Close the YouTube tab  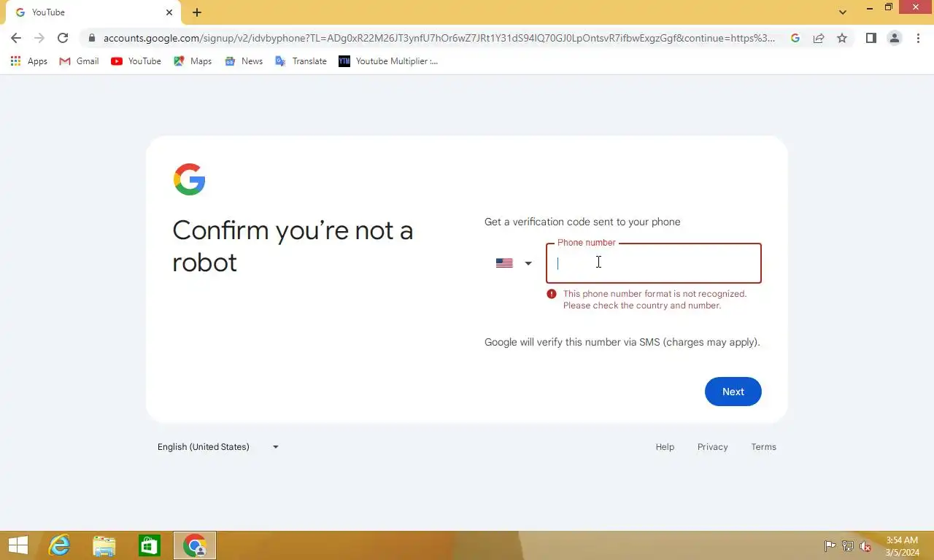[x=169, y=12]
